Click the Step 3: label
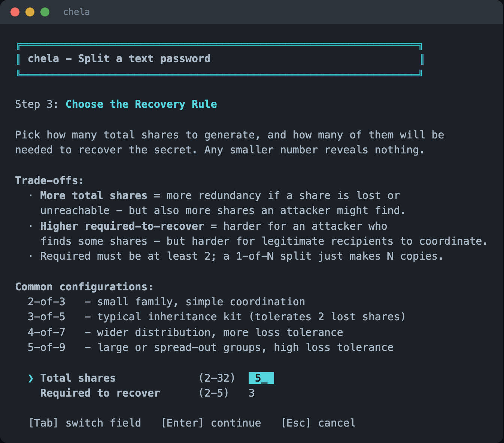The image size is (504, 443). pos(37,104)
